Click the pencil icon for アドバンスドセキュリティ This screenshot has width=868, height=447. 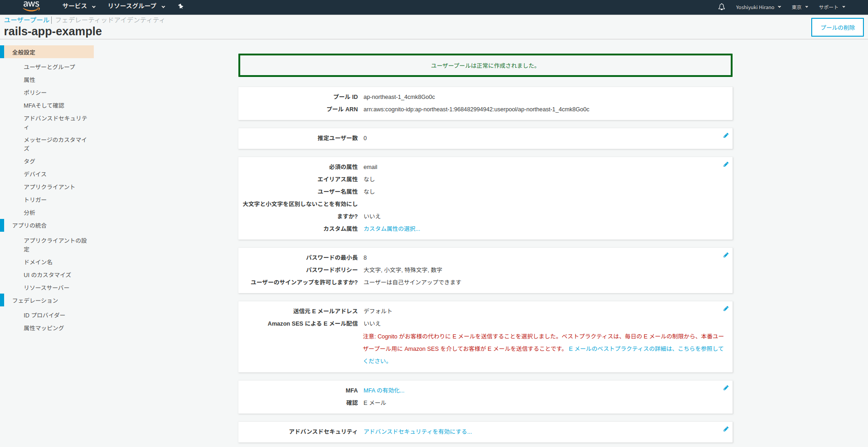(726, 429)
